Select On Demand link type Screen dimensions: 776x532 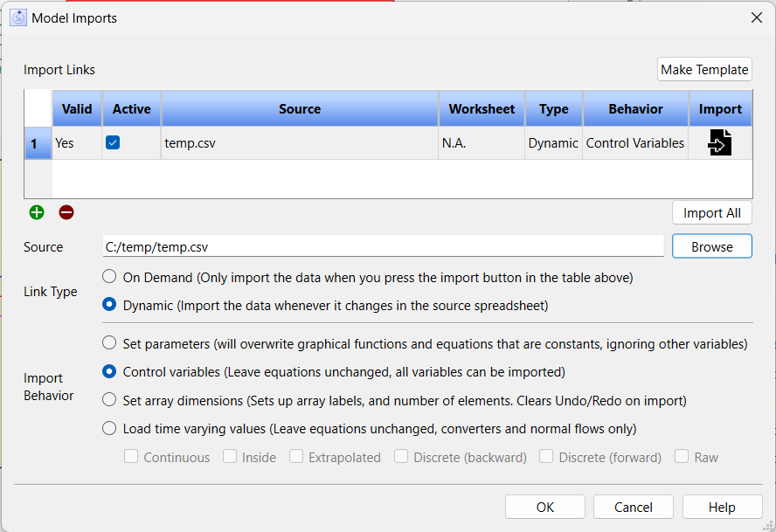tap(109, 277)
